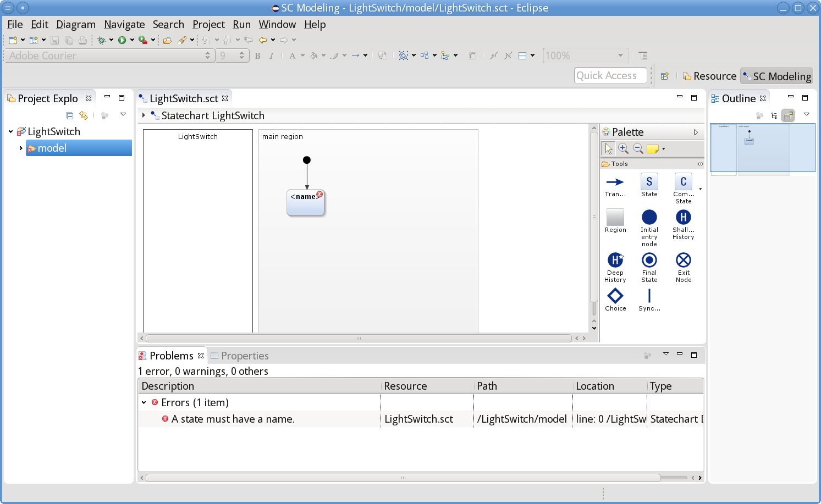The width and height of the screenshot is (821, 504).
Task: Collapse the LightSwitch project tree node
Action: [x=10, y=131]
